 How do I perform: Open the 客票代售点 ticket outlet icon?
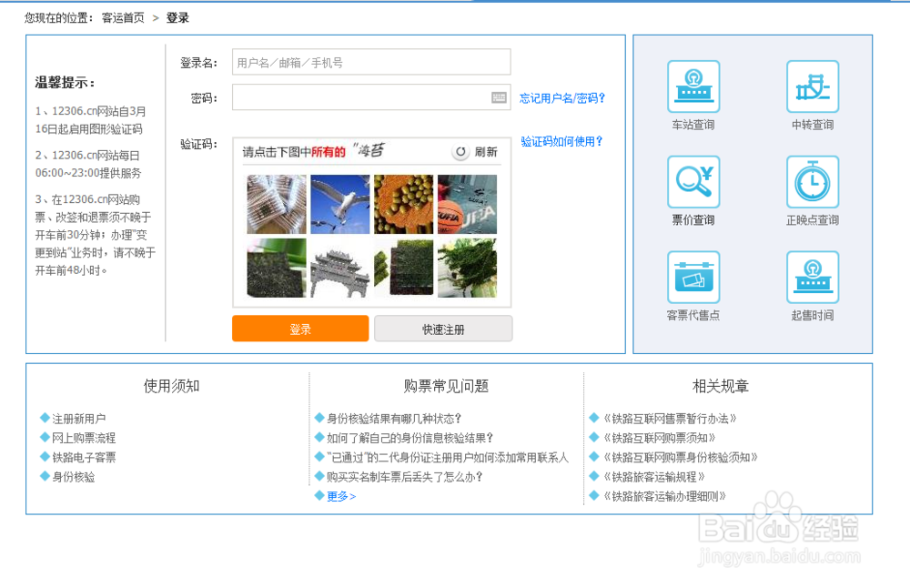[x=693, y=277]
